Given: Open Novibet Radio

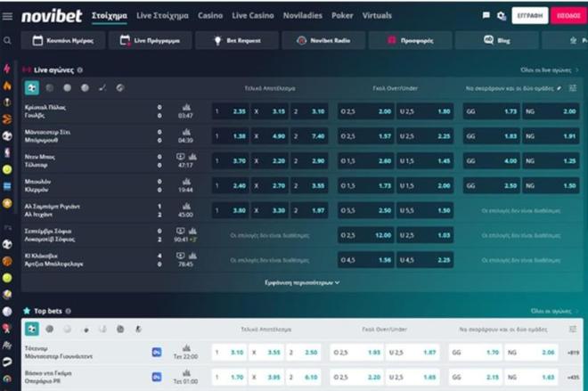Looking at the screenshot, I should 323,40.
